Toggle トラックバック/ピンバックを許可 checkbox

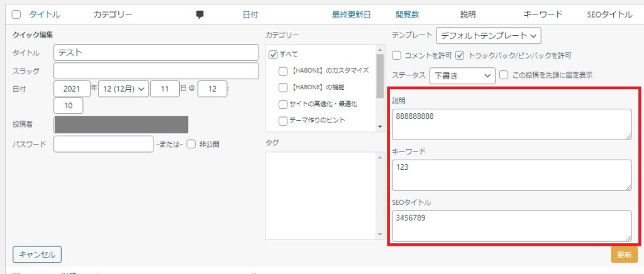click(x=460, y=55)
